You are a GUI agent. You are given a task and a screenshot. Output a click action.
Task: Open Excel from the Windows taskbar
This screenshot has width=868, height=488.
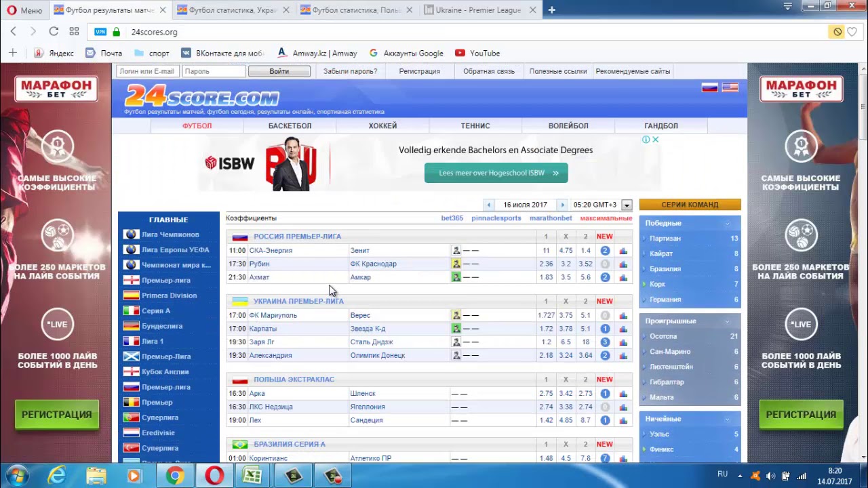[252, 476]
